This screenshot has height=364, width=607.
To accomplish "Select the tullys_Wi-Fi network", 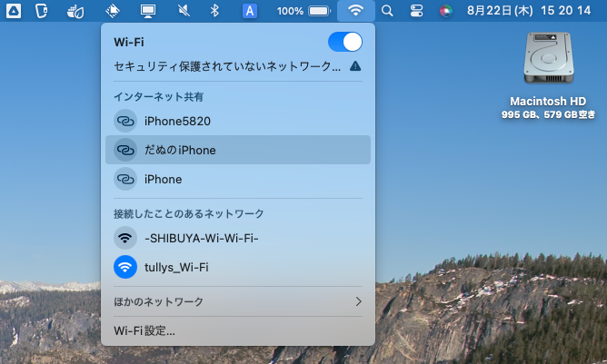I will 238,267.
